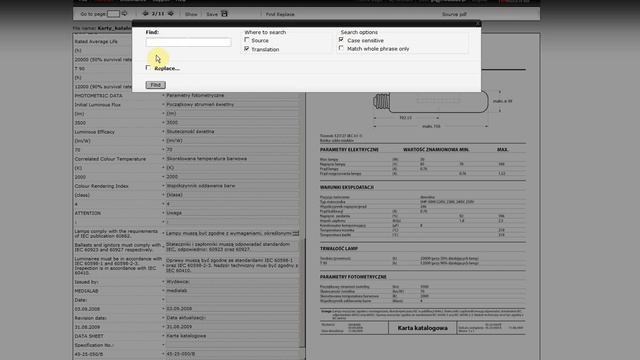Click 'WARUNKI EKSPLOATACJI' heading in PDF preview
The image size is (640, 360).
point(347,187)
